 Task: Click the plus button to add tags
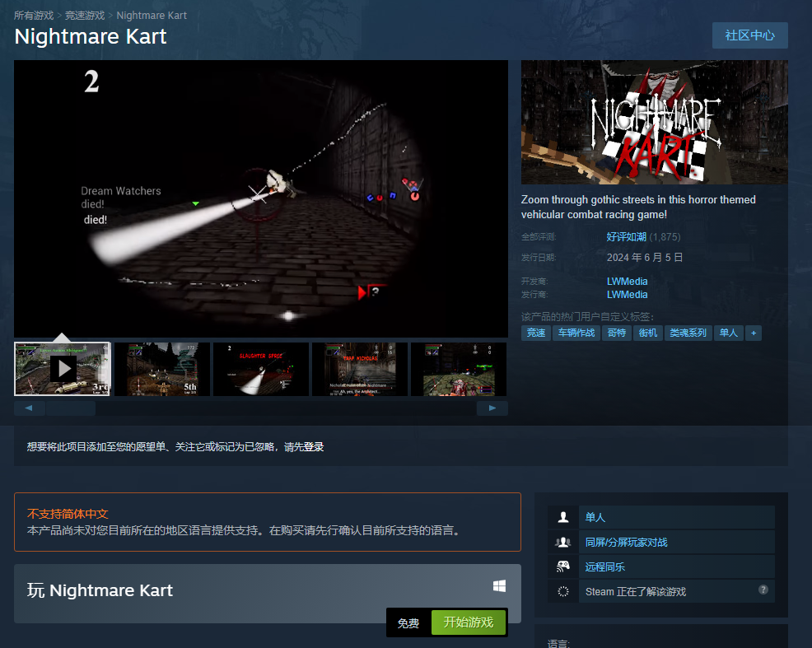click(754, 333)
